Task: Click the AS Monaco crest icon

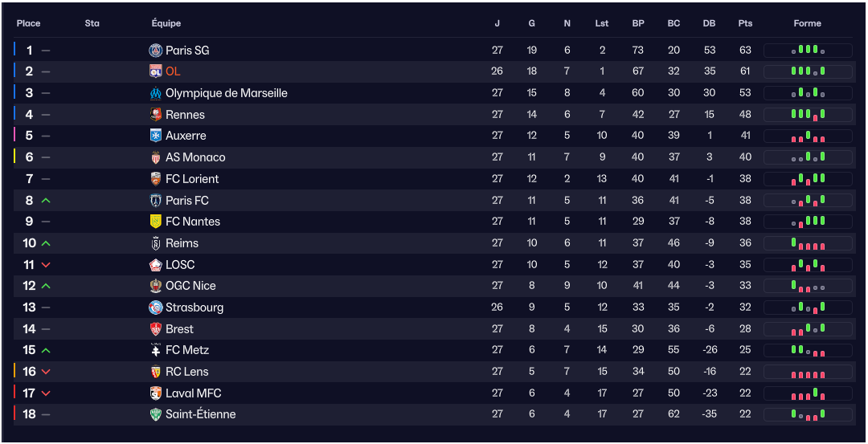Action: (x=156, y=157)
